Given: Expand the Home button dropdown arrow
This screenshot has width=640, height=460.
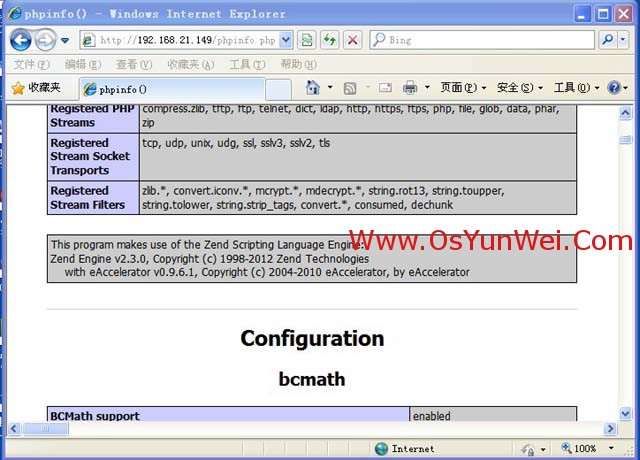Looking at the screenshot, I should [330, 87].
